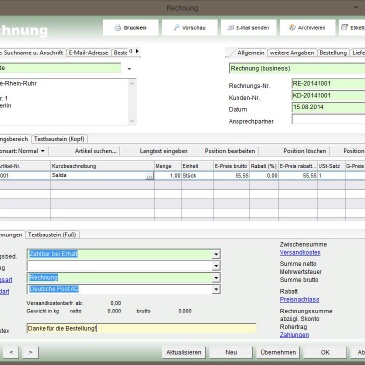
Task: Click the Archivieren icon
Action: [292, 28]
